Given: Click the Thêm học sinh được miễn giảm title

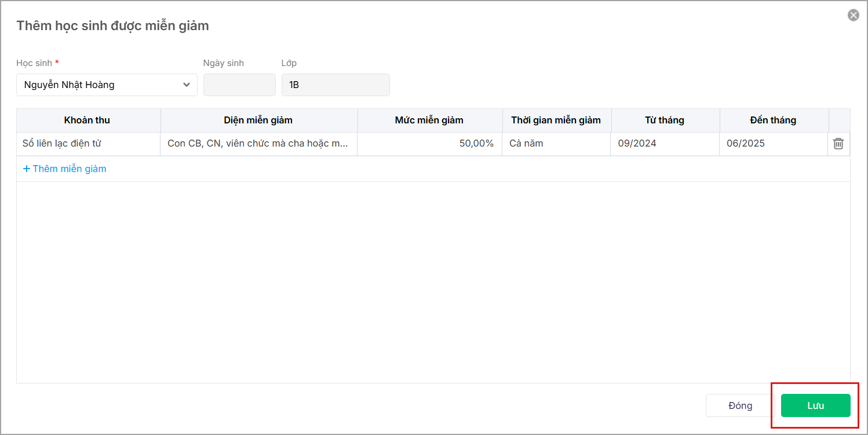Looking at the screenshot, I should [112, 25].
